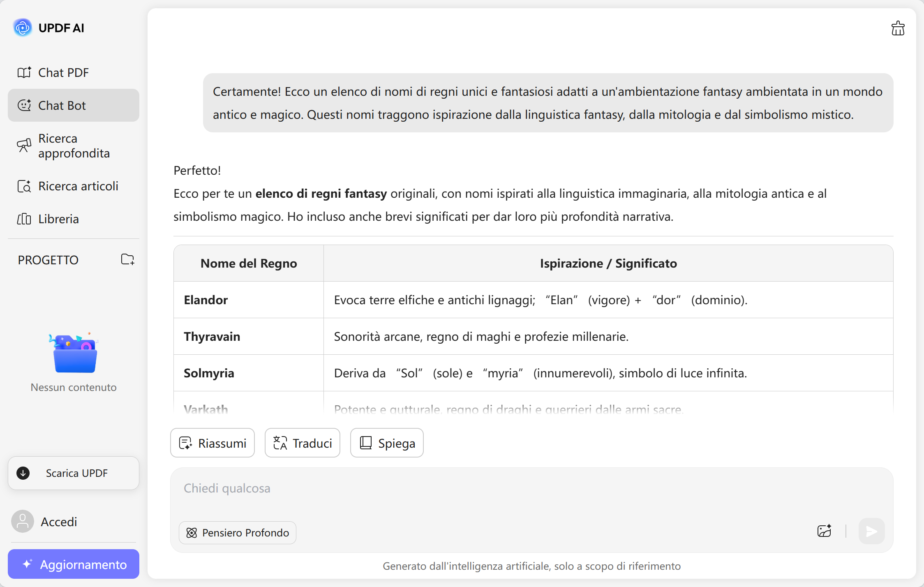Click Accedi to sign in
The height and width of the screenshot is (587, 924).
[59, 522]
